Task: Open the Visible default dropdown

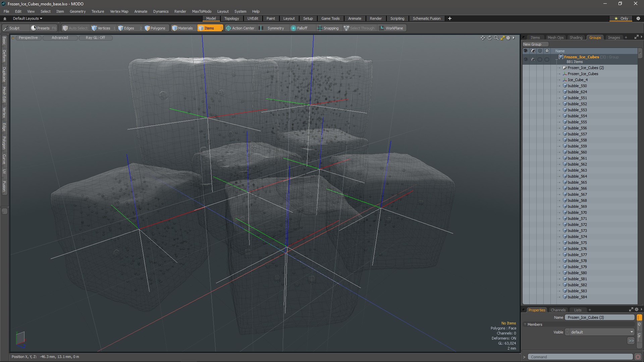Action: (x=600, y=332)
